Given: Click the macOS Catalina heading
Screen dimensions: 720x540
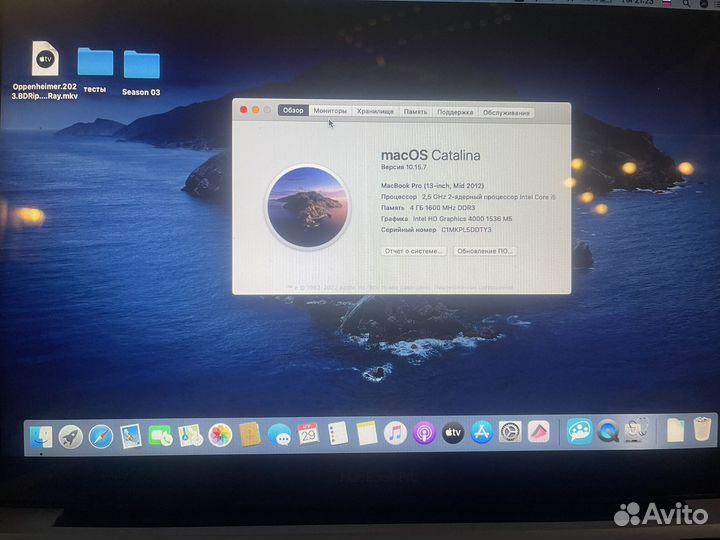Looking at the screenshot, I should click(x=431, y=155).
